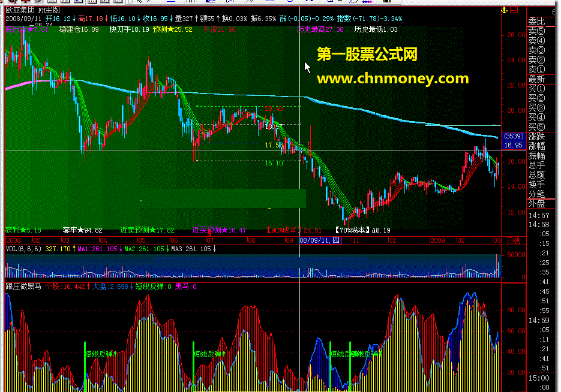Image resolution: width=561 pixels, height=392 pixels.
Task: Click the 历史最高27.38 label
Action: click(x=320, y=29)
